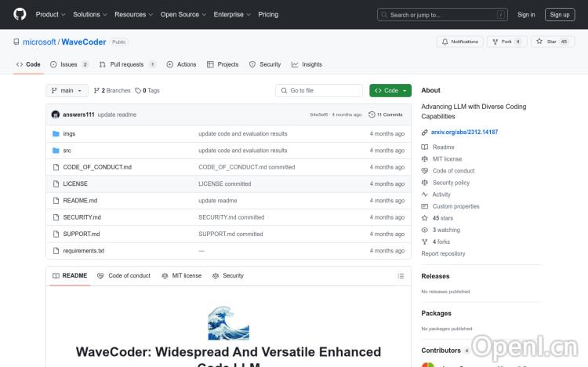588x367 pixels.
Task: Open the src folder
Action: pos(67,151)
